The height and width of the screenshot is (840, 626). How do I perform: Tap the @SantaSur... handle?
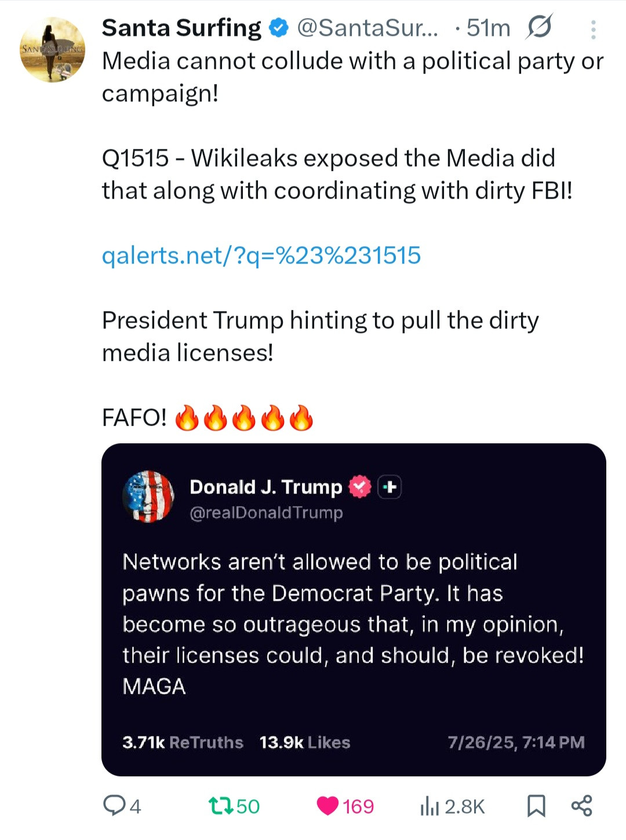[367, 28]
